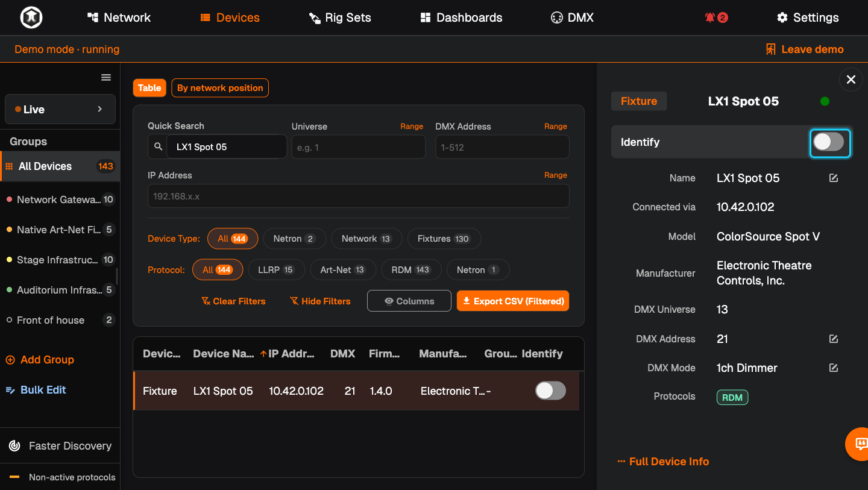Click the sidebar groups scrollbar

[x=117, y=277]
